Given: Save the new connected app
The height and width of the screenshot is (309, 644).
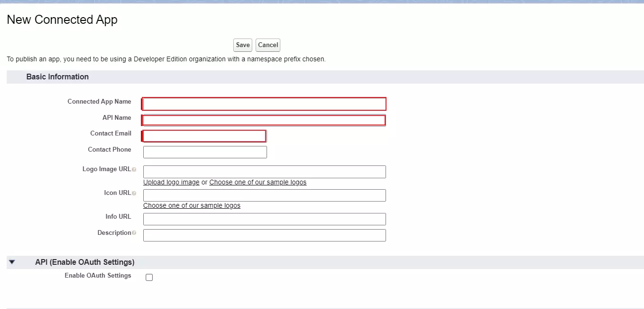Looking at the screenshot, I should [x=242, y=45].
